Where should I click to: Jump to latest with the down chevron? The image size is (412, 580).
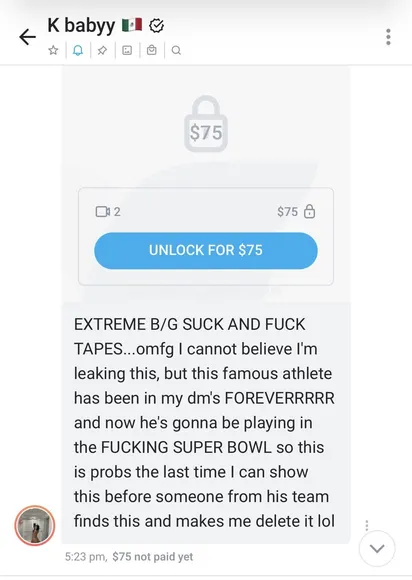(377, 549)
